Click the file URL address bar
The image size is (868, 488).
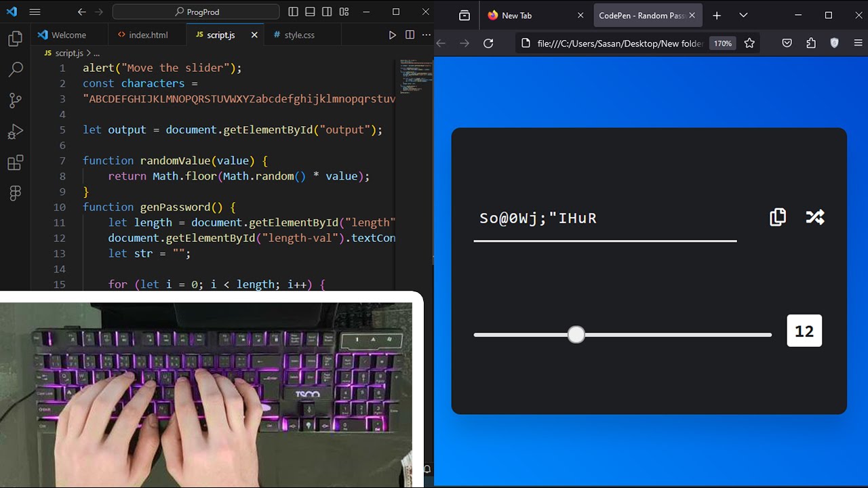click(x=620, y=43)
